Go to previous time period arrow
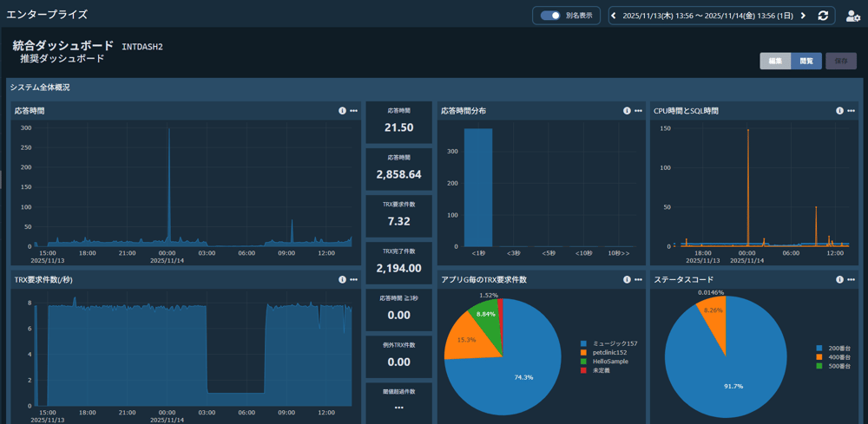Viewport: 868px width, 424px height. point(614,16)
